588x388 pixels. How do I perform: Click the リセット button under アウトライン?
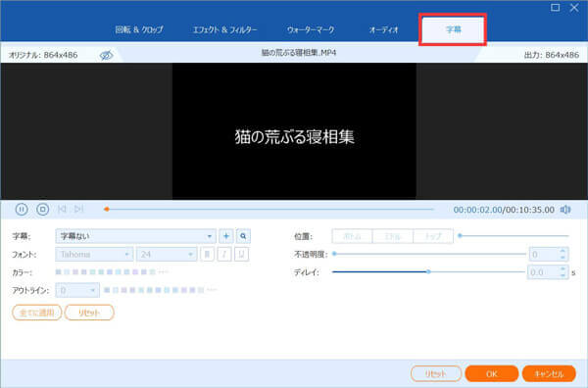[89, 313]
